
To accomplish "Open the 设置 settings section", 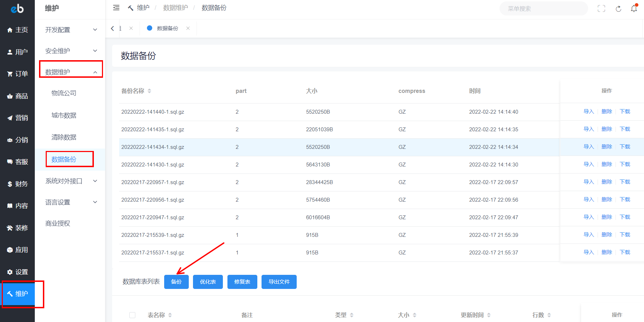I will pos(18,272).
